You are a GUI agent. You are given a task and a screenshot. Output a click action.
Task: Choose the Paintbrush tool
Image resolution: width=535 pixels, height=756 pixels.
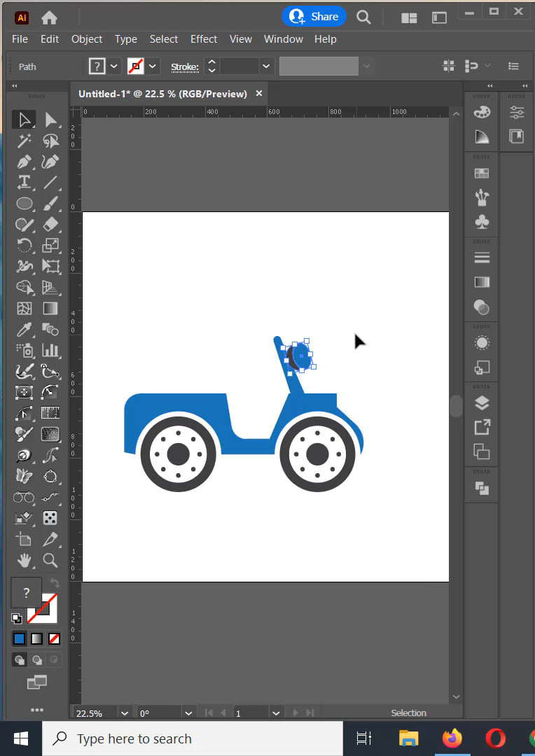click(50, 204)
